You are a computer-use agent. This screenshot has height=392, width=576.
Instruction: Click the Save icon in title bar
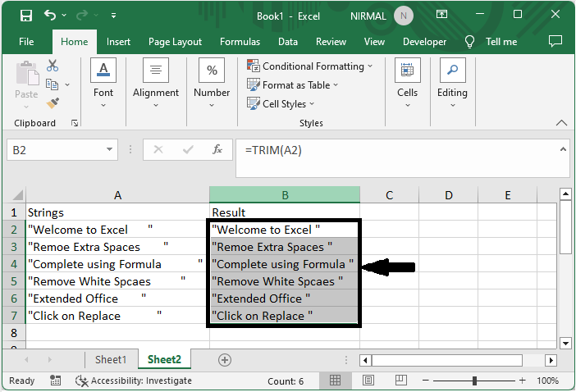[26, 16]
